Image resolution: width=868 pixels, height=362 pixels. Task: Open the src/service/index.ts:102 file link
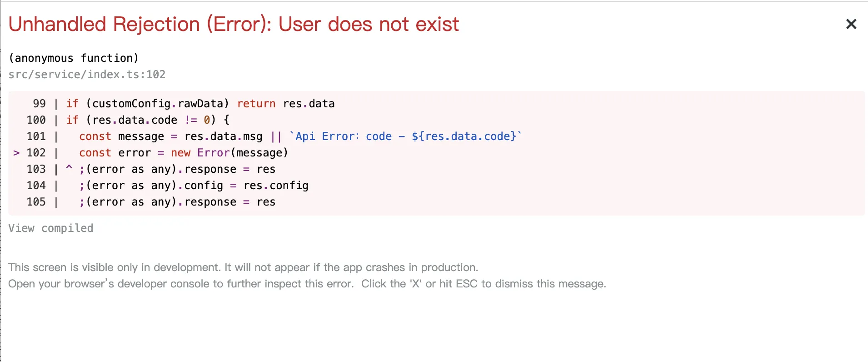87,75
